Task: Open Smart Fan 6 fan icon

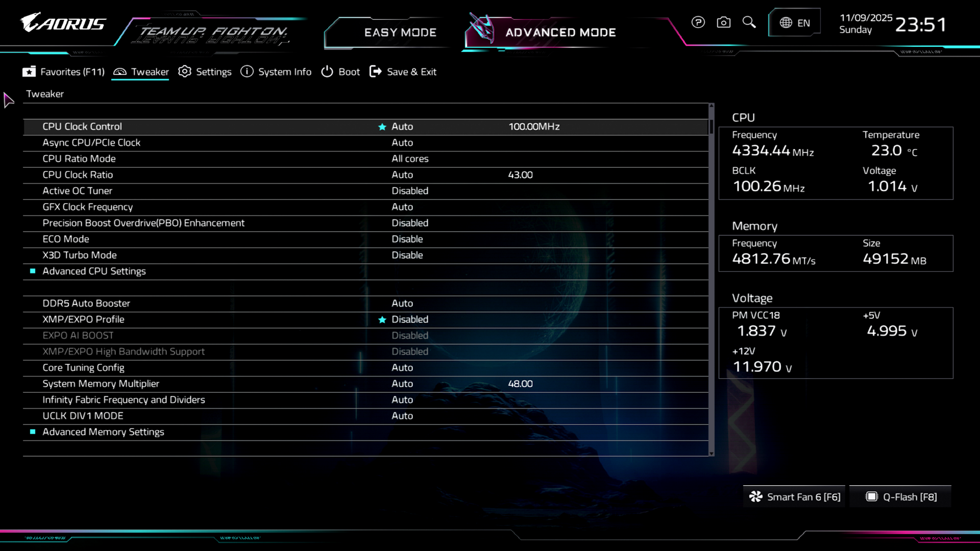Action: coord(755,497)
